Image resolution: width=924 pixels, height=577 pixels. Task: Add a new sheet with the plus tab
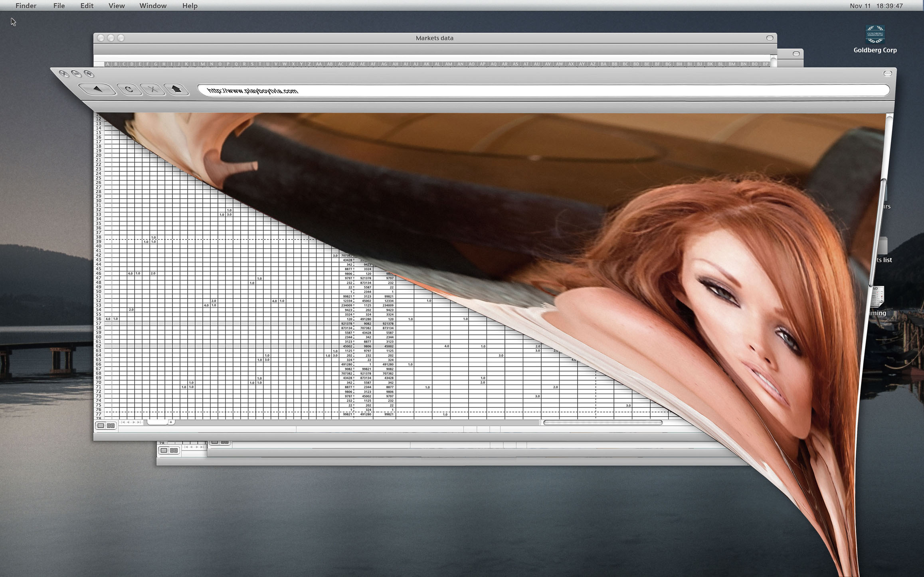171,422
